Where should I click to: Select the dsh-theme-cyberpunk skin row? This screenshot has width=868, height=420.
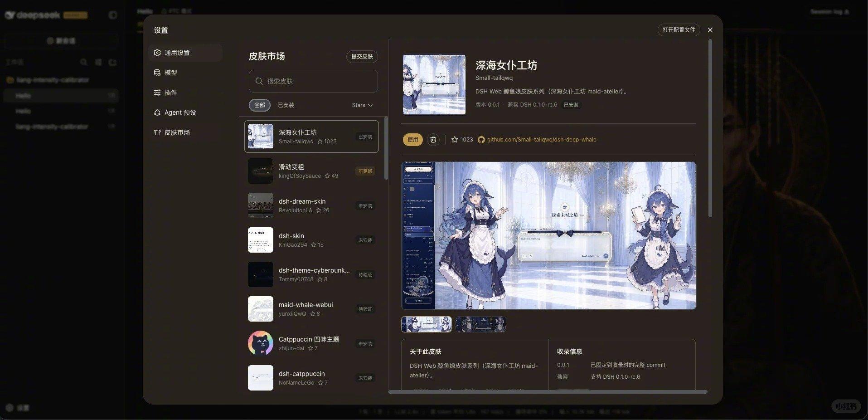pos(311,274)
